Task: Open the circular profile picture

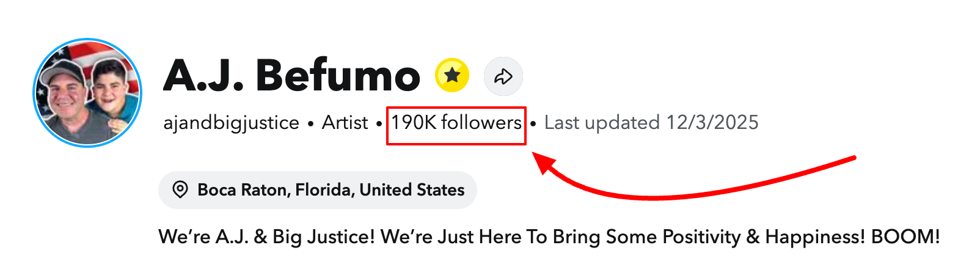Action: tap(87, 93)
